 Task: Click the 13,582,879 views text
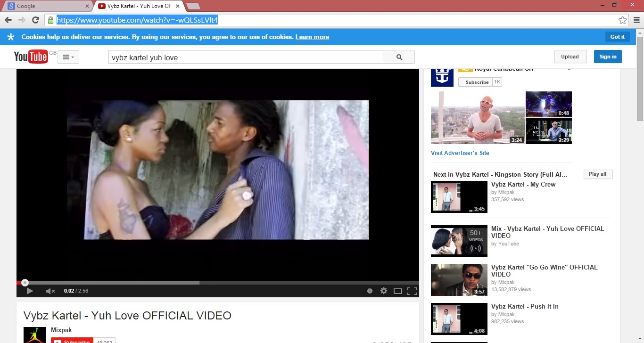511,289
